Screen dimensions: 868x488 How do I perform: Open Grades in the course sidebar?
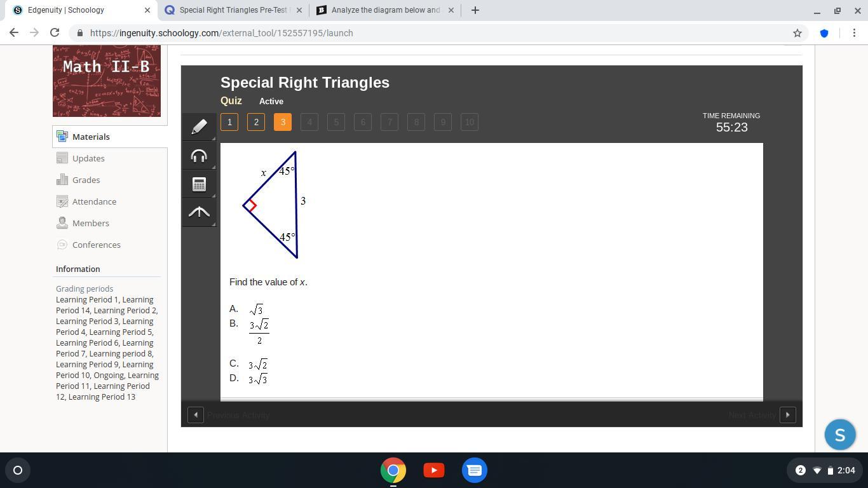(86, 180)
